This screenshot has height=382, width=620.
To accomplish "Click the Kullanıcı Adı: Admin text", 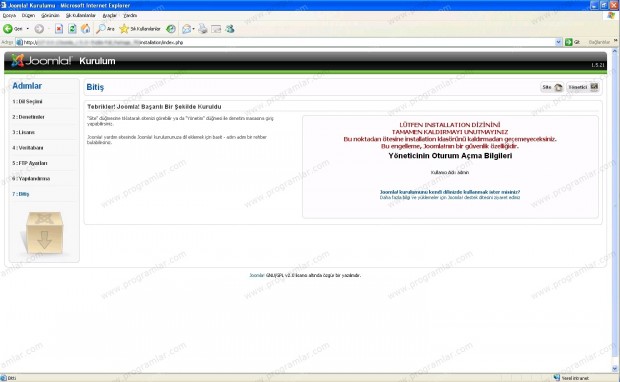I will [450, 172].
